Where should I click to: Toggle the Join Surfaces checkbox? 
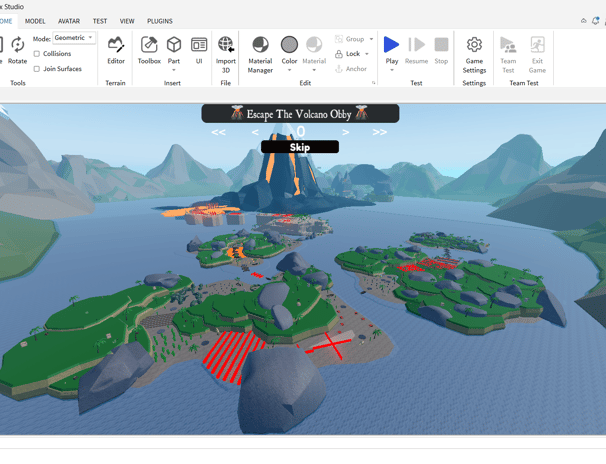(37, 69)
